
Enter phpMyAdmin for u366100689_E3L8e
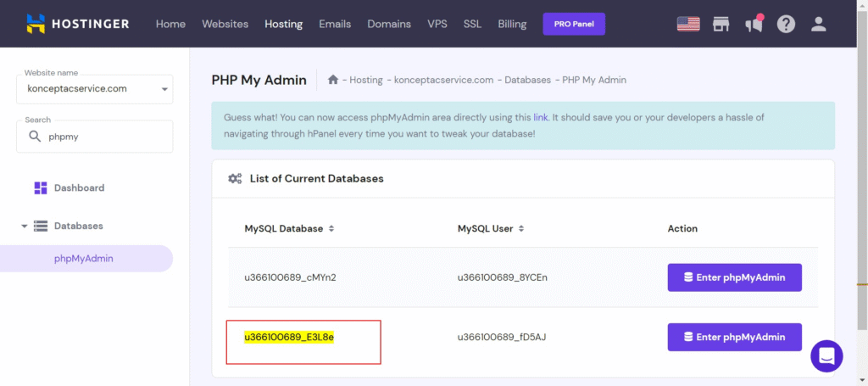point(735,338)
